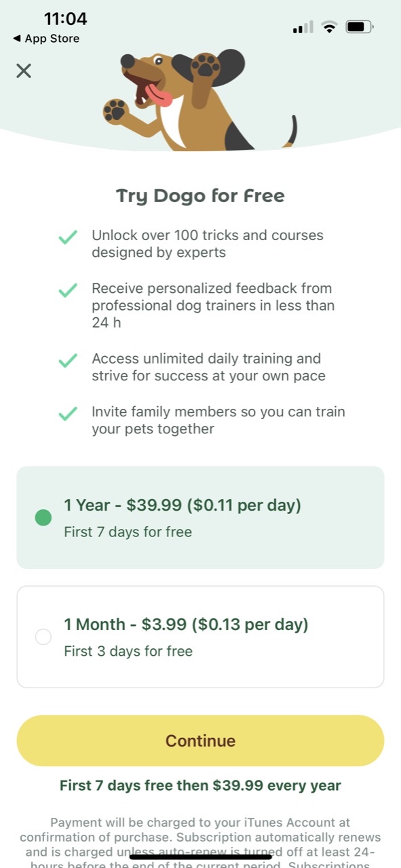Tap the Wi-Fi icon in the status bar
Viewport: 401px width, 868px height.
pos(329,26)
